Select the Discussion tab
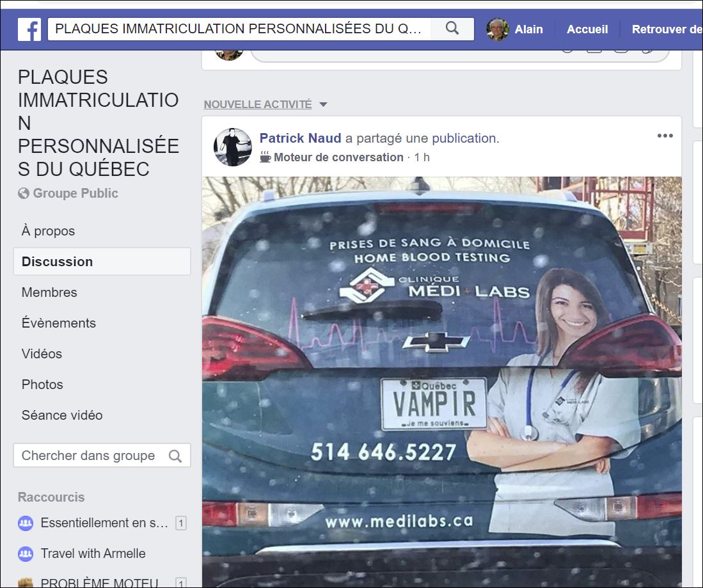Viewport: 703px width, 588px height. [x=57, y=262]
